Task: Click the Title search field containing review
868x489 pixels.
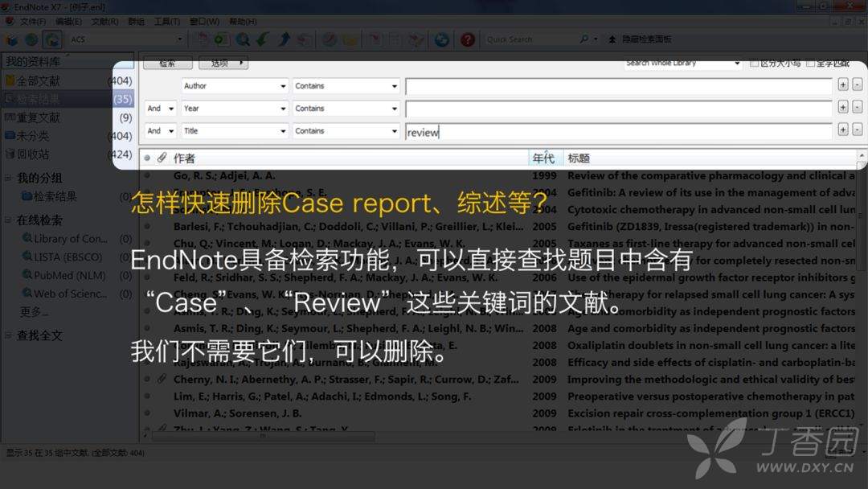Action: click(x=618, y=132)
